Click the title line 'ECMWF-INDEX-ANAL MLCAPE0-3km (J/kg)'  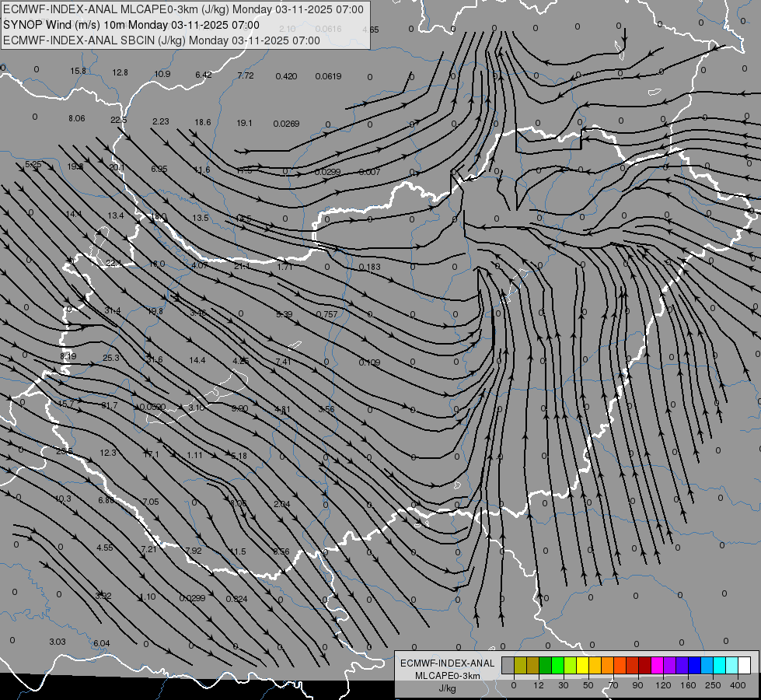click(x=117, y=9)
